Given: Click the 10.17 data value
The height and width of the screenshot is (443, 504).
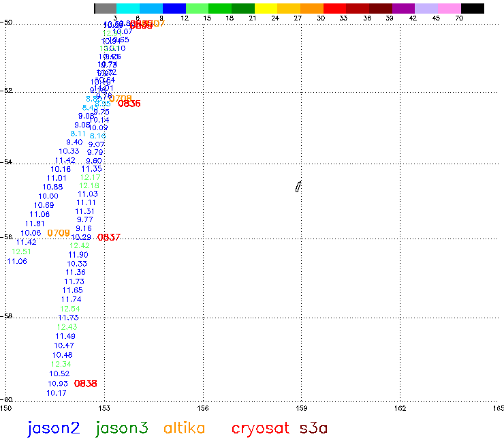Looking at the screenshot, I should click(x=57, y=393).
